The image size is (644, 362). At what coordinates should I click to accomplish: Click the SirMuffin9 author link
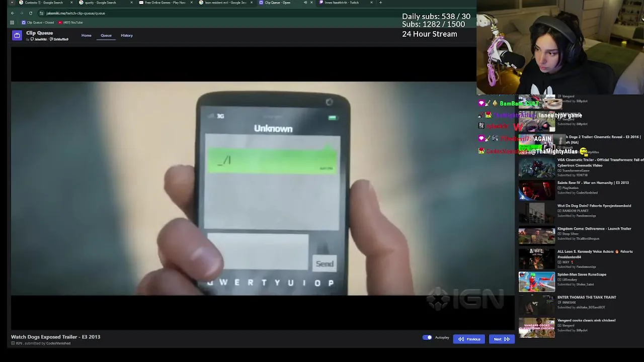click(59, 39)
